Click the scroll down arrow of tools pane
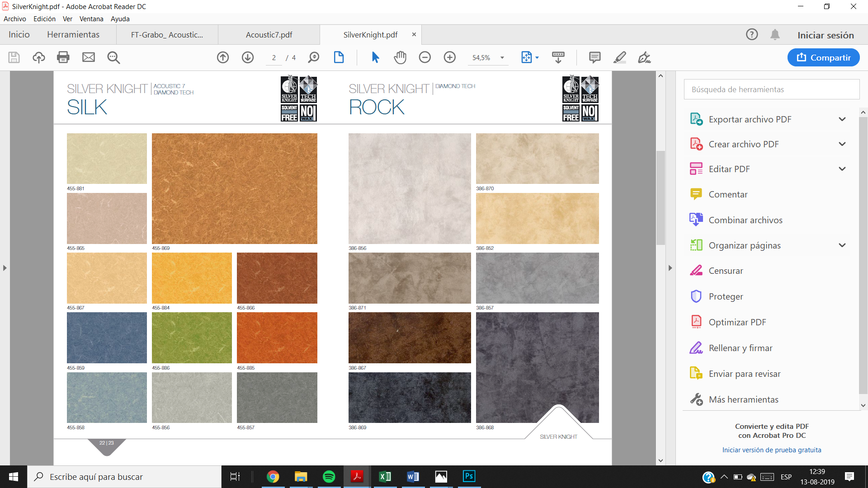The image size is (868, 488). tap(863, 405)
